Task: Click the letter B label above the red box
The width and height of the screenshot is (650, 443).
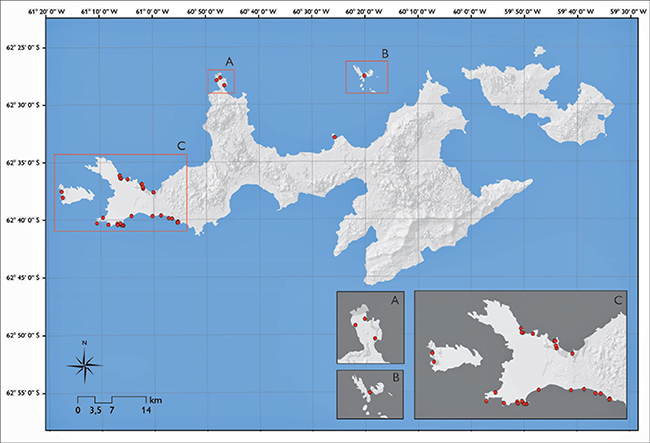Action: 383,53
